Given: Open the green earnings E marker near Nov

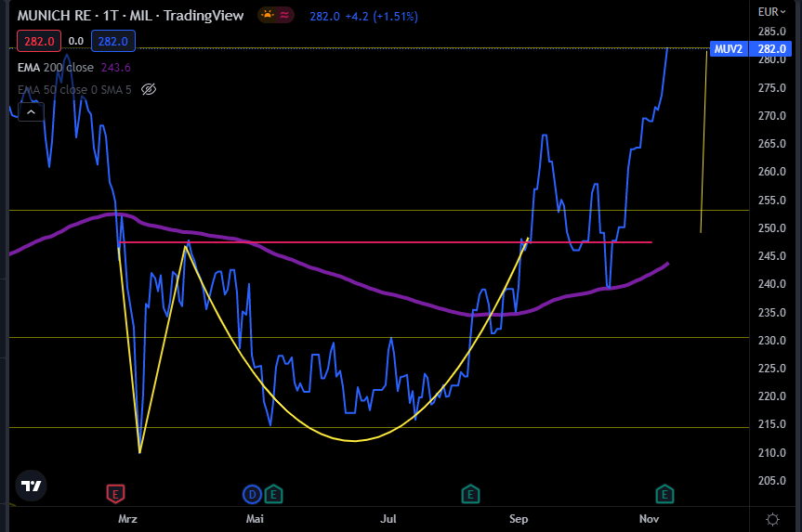Looking at the screenshot, I should (x=664, y=494).
